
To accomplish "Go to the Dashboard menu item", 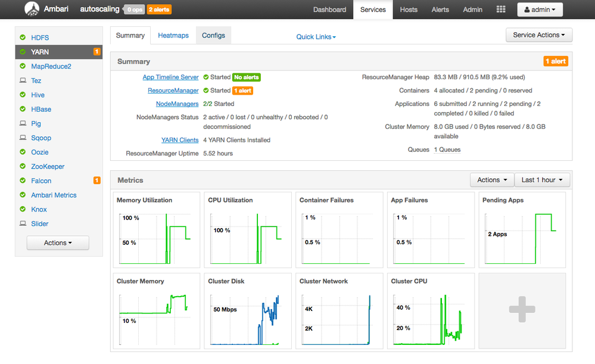I will point(329,10).
